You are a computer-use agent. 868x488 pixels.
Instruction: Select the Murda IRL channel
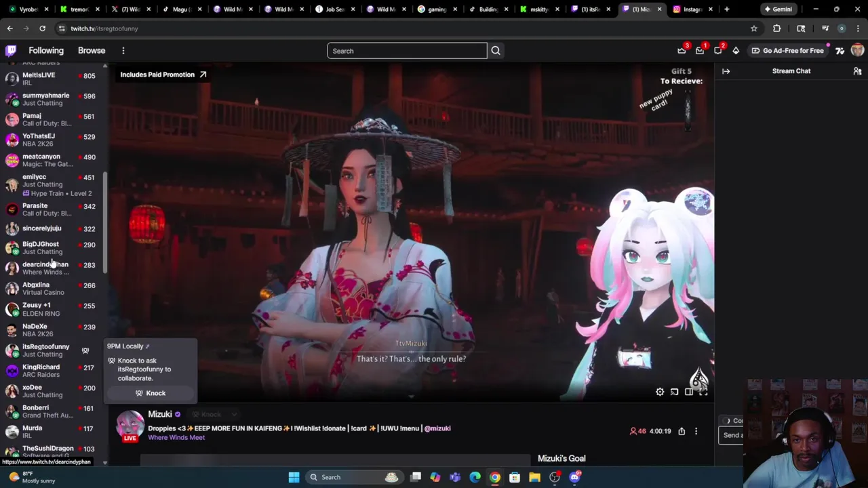pos(53,432)
